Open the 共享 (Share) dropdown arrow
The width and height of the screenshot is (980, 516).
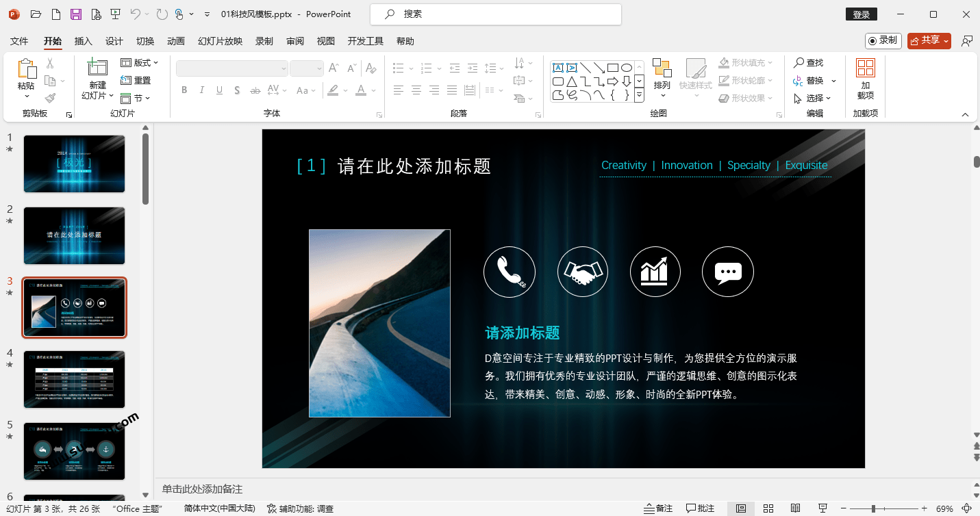[x=944, y=40]
